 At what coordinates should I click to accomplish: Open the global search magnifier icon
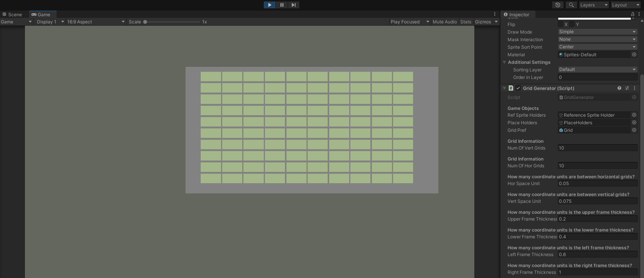(x=571, y=5)
